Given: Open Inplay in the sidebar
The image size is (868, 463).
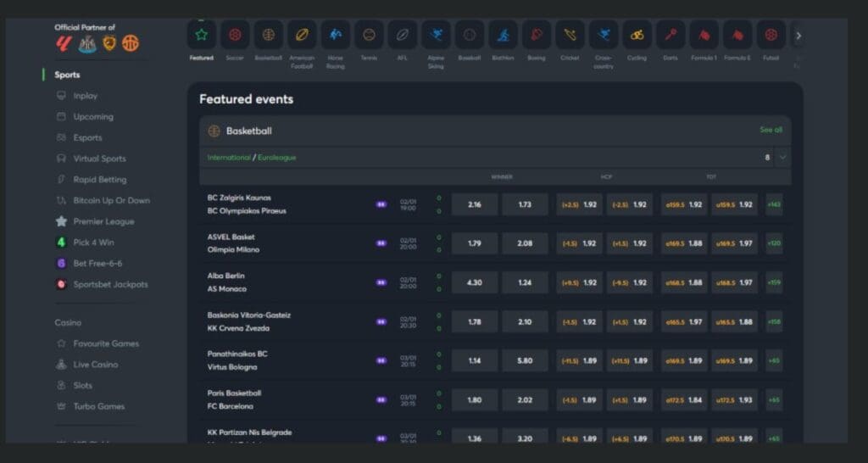Looking at the screenshot, I should (86, 96).
